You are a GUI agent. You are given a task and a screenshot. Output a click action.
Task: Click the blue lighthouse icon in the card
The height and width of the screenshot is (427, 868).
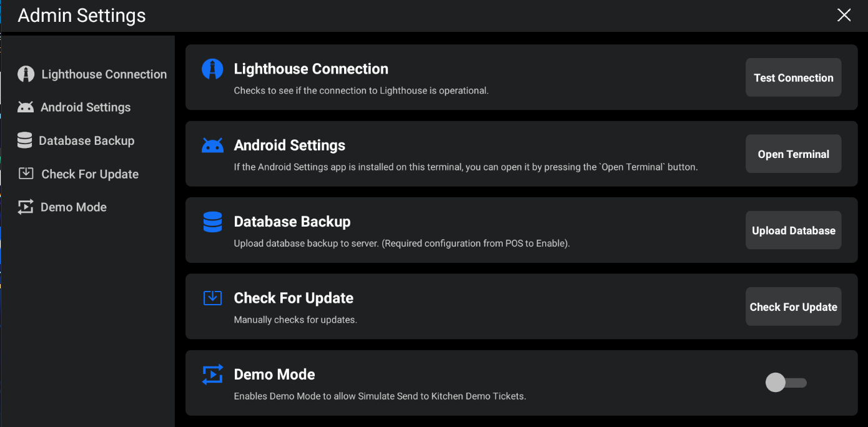pos(212,69)
